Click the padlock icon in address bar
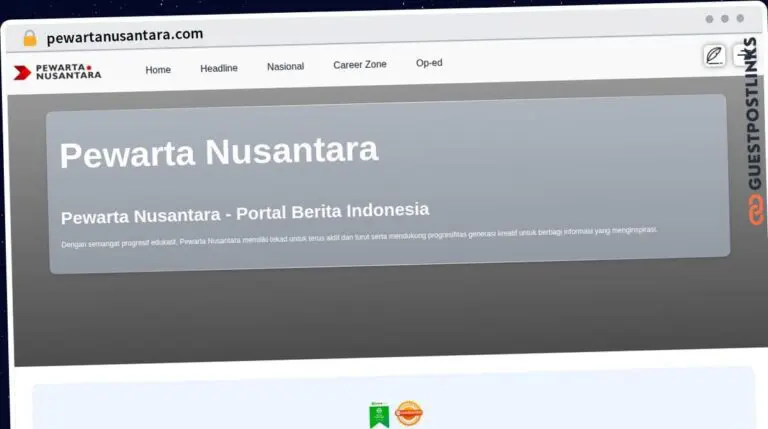This screenshot has height=429, width=768. tap(29, 38)
